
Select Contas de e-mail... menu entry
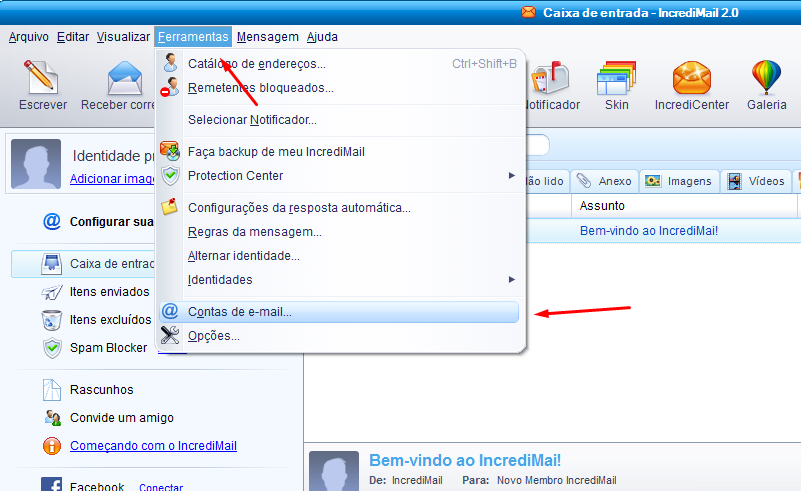click(339, 312)
